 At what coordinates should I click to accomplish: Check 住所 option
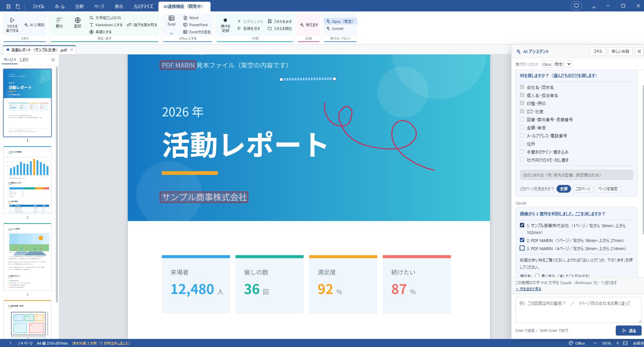coord(522,144)
